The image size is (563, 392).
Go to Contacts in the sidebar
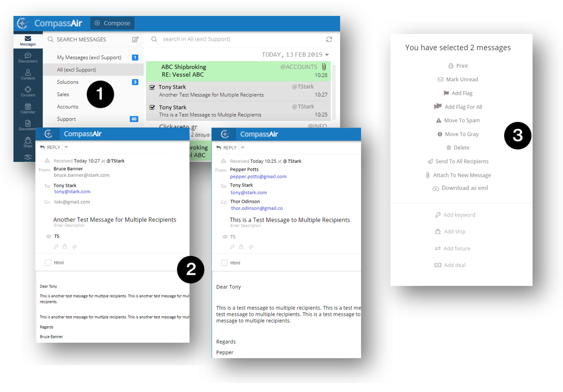tap(27, 75)
